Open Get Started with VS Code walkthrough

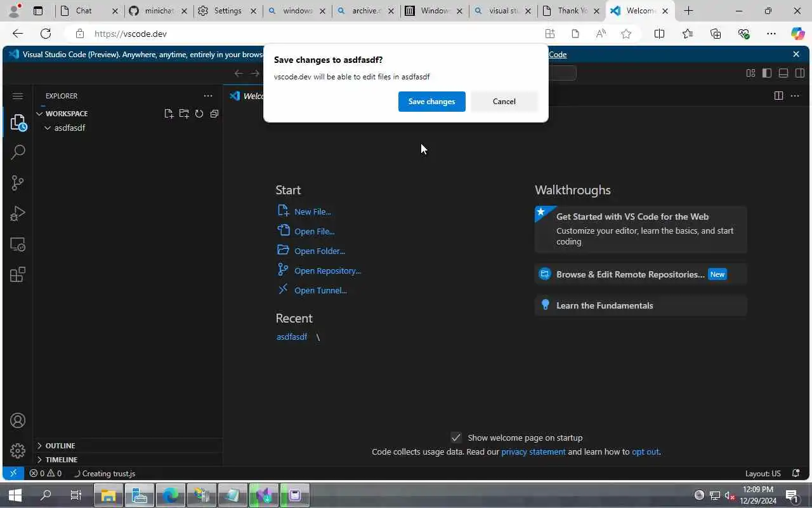click(x=641, y=229)
